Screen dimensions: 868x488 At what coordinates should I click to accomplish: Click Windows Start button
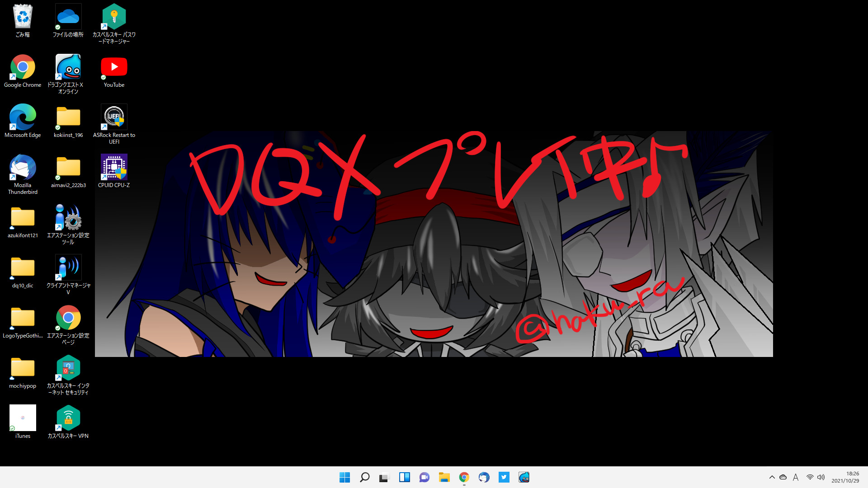344,477
